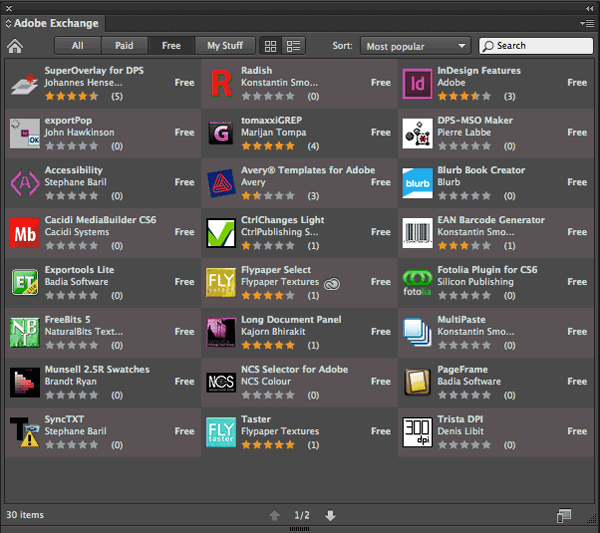Screen dimensions: 600x533
Task: Open the Munsell 2.5R Swatches icon
Action: coord(25,382)
